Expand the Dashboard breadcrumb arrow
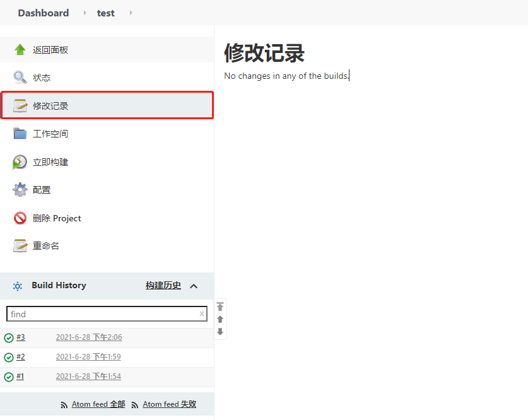Screen dimensions: 528x420 click(85, 13)
